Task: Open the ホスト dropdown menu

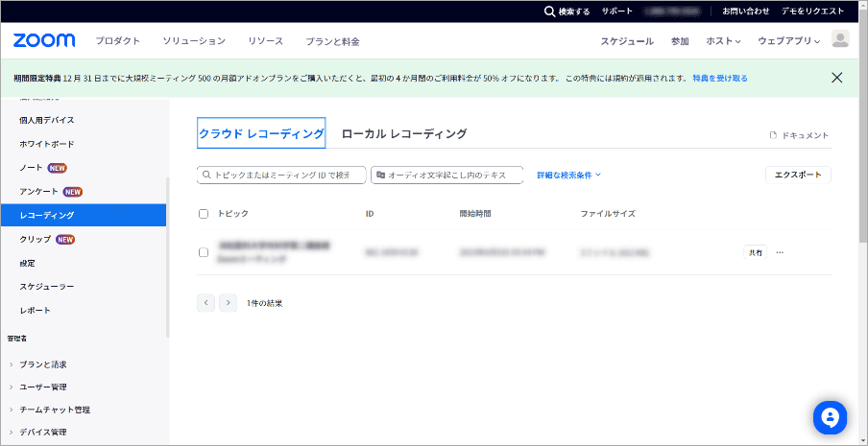Action: (x=723, y=41)
